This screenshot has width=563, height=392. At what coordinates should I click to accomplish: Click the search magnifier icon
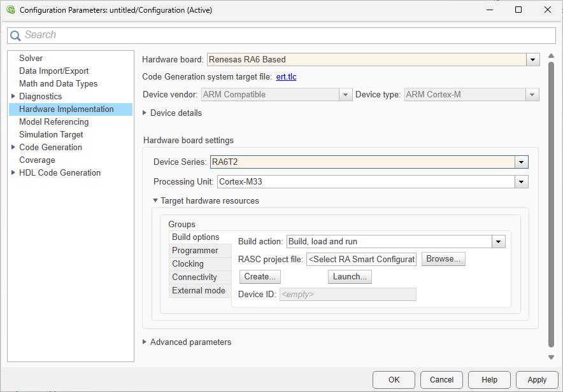[15, 35]
